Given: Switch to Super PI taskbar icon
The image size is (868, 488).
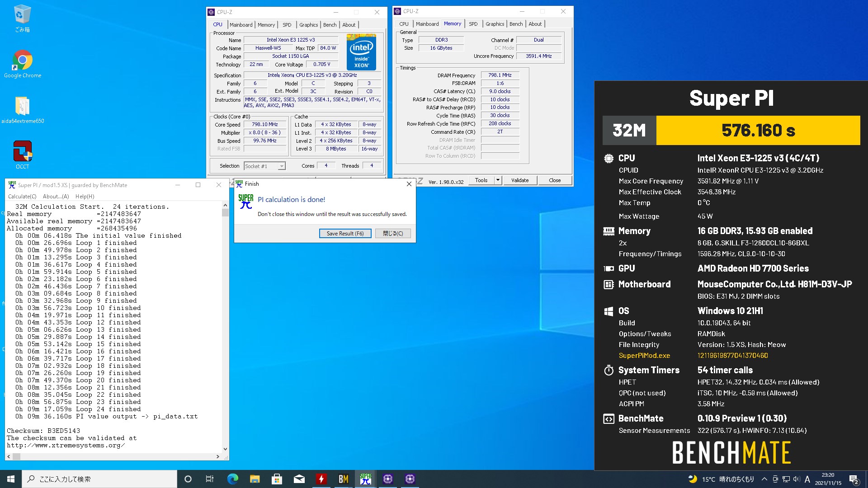Looking at the screenshot, I should (x=365, y=479).
